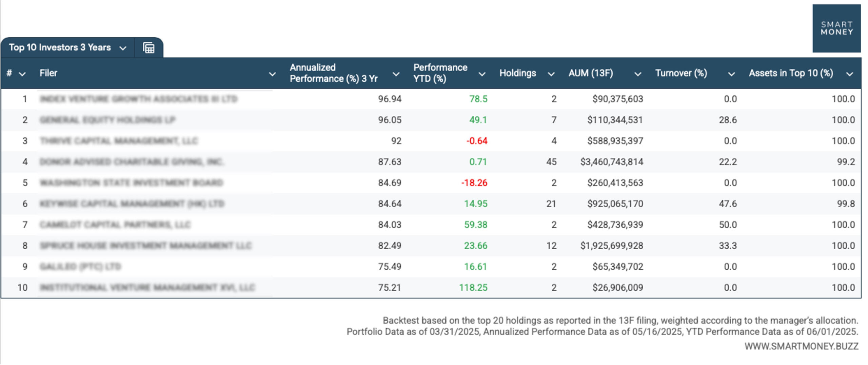Open the Filer column chevron menu

click(272, 74)
